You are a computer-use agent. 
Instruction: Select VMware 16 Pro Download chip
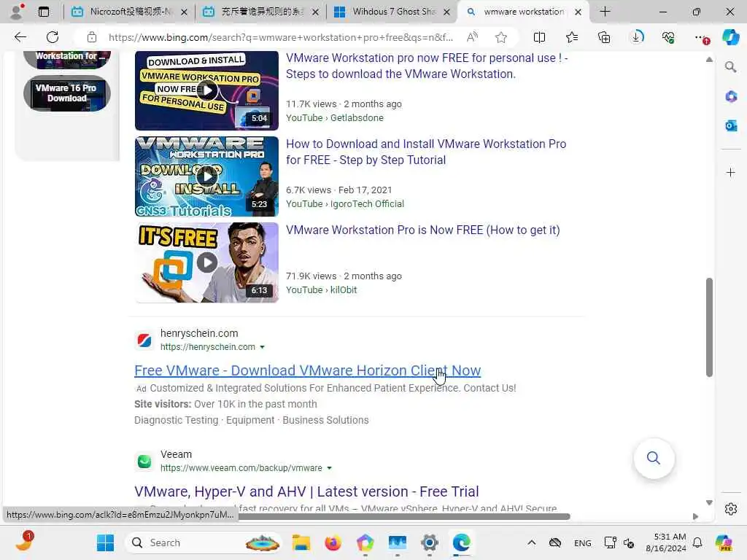(66, 93)
